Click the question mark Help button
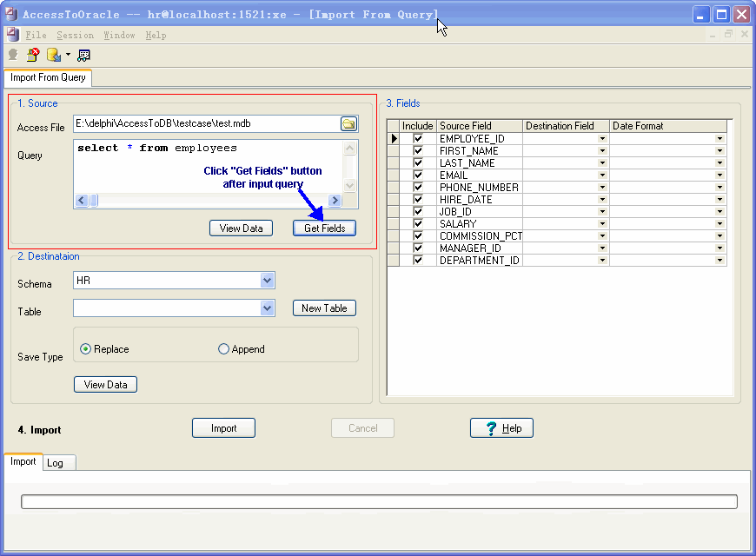Image resolution: width=756 pixels, height=556 pixels. (501, 428)
